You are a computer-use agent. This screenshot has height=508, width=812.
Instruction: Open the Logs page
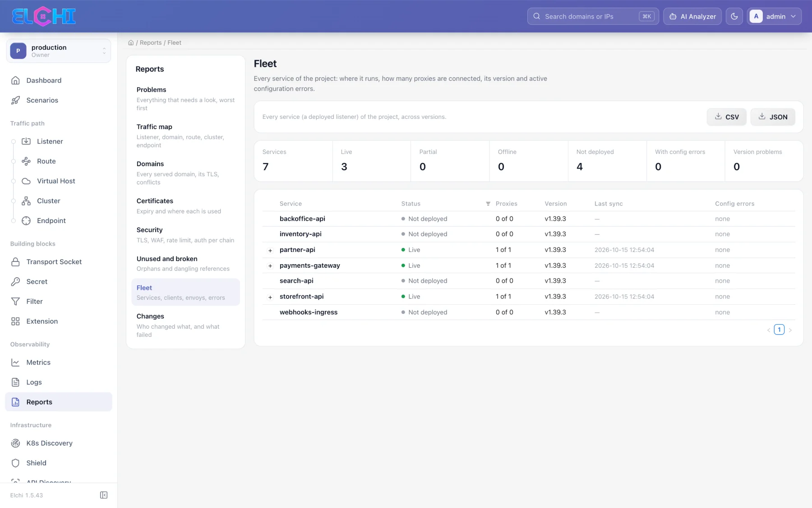pos(58,382)
